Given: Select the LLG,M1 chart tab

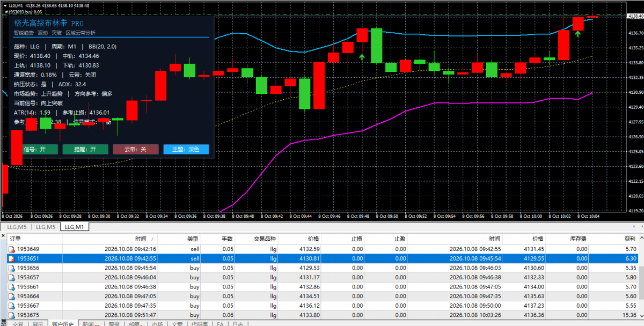Looking at the screenshot, I should (x=74, y=227).
